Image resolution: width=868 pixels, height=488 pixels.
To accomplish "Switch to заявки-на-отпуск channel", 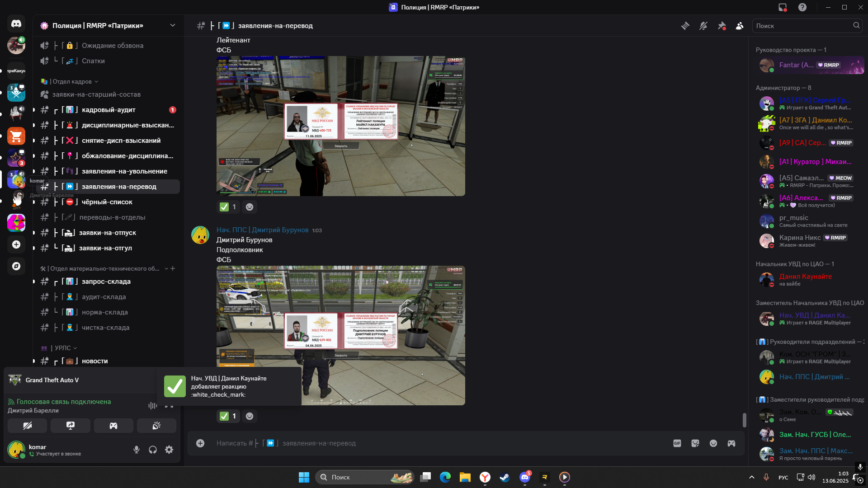I will coord(108,233).
